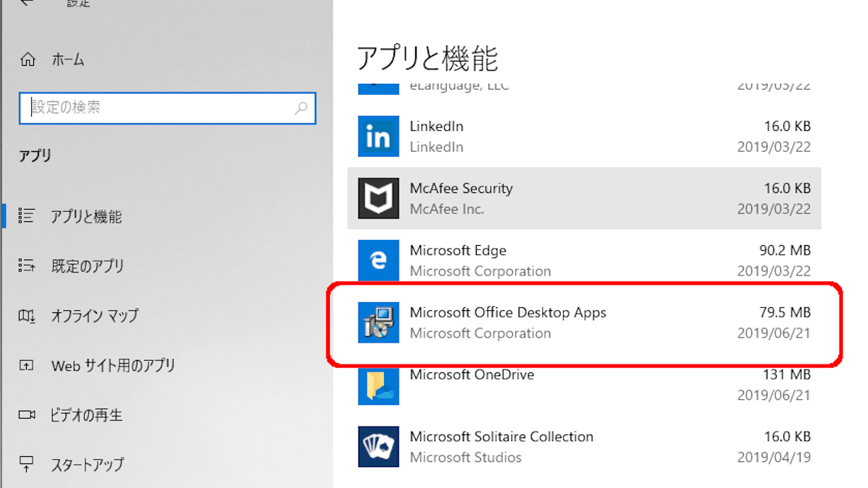Open ビデオの再生 settings page

[86, 415]
